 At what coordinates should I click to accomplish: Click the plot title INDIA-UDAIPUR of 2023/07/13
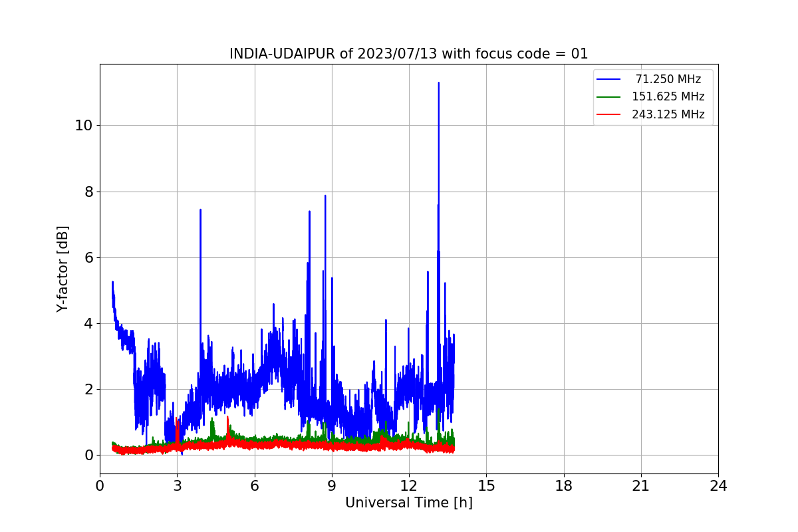408,54
